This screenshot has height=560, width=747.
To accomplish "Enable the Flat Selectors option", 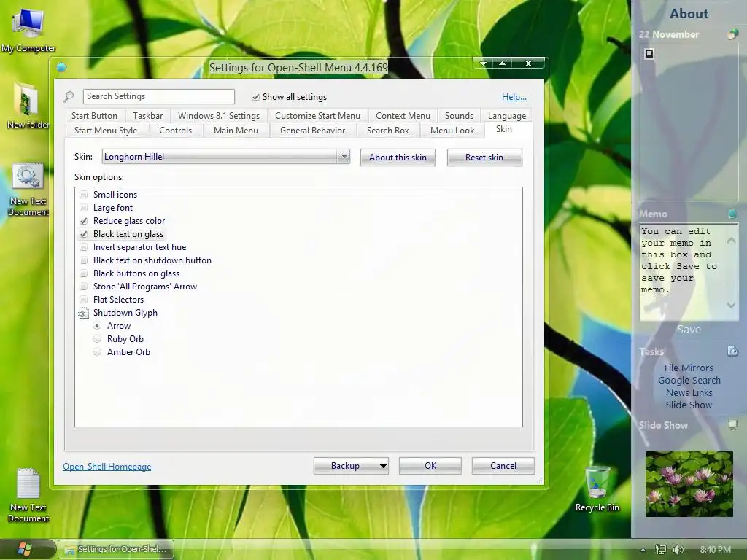I will (x=84, y=300).
